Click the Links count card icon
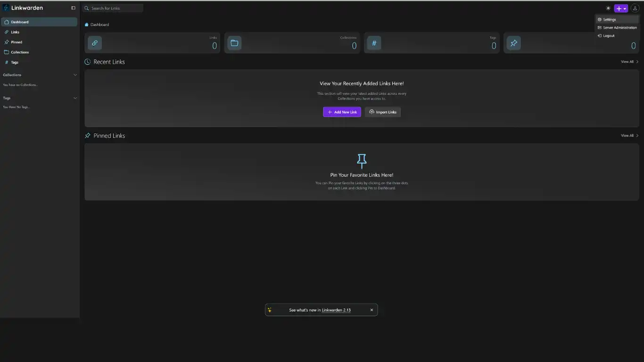This screenshot has width=644, height=362. (95, 43)
